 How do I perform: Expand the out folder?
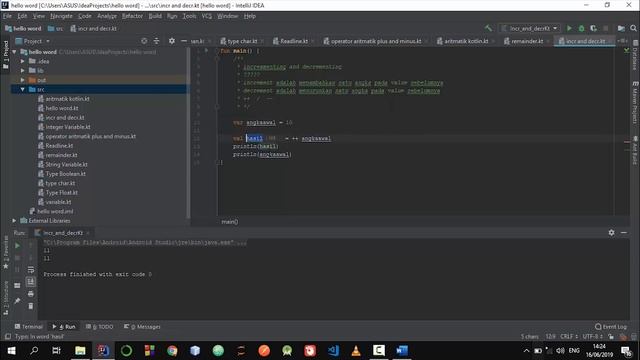point(23,80)
